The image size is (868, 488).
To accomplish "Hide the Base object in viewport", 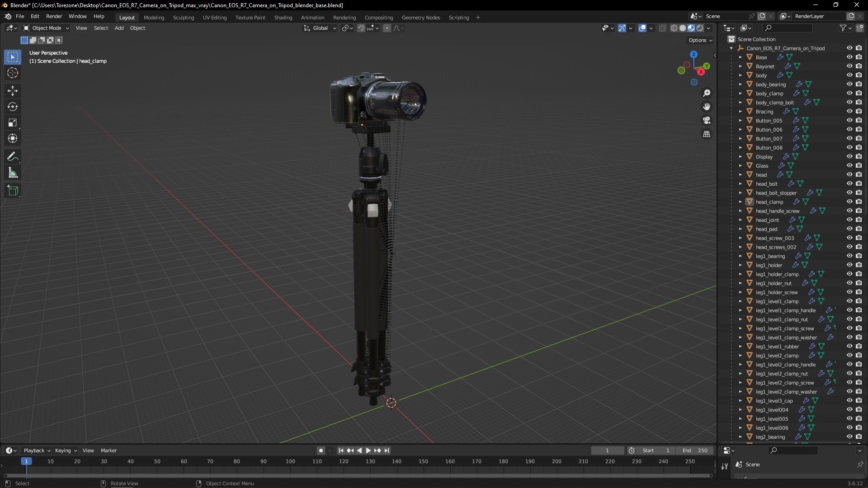I will 849,57.
